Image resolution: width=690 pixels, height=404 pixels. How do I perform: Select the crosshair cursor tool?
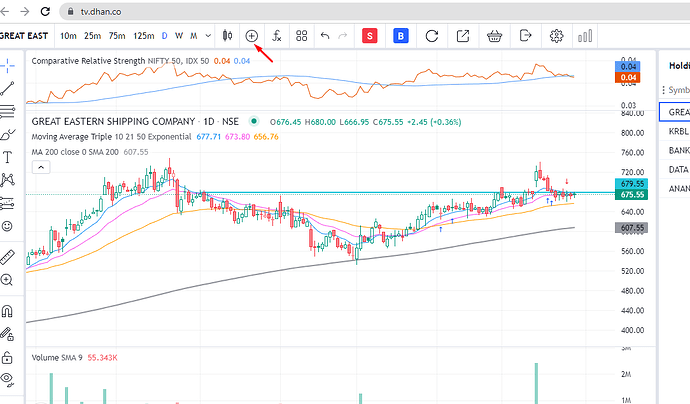pos(7,66)
